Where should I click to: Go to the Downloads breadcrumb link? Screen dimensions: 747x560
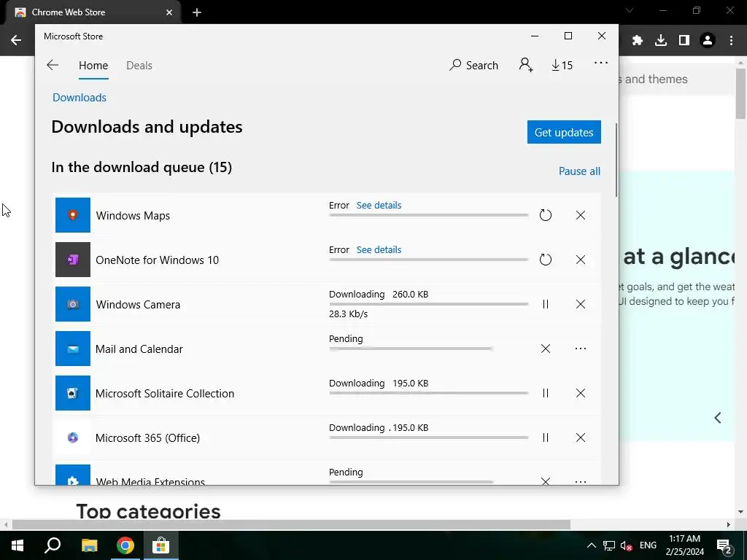point(80,97)
